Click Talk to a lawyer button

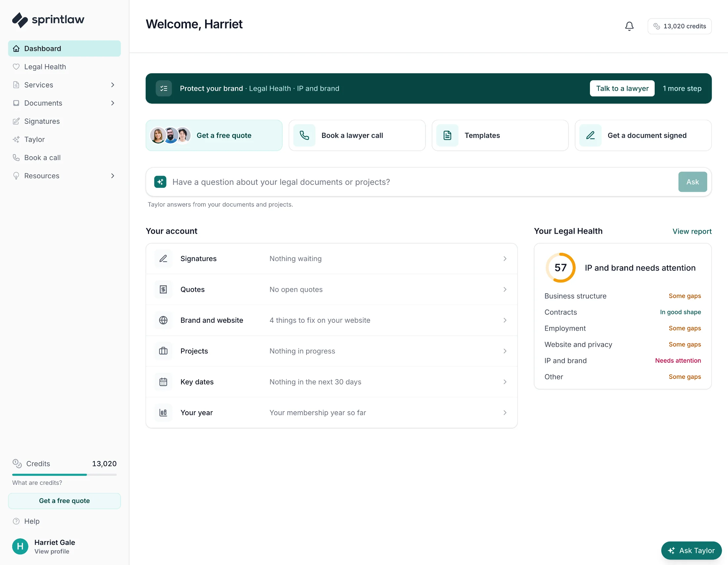(x=622, y=88)
